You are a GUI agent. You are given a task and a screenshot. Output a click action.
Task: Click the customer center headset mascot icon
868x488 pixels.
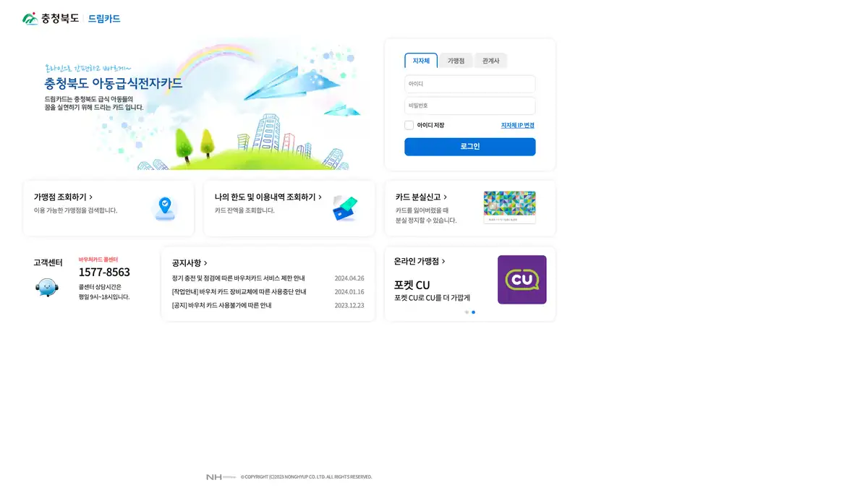[46, 287]
